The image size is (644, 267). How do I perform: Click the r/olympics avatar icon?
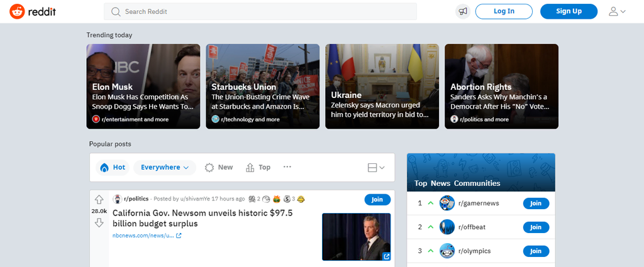coord(447,251)
